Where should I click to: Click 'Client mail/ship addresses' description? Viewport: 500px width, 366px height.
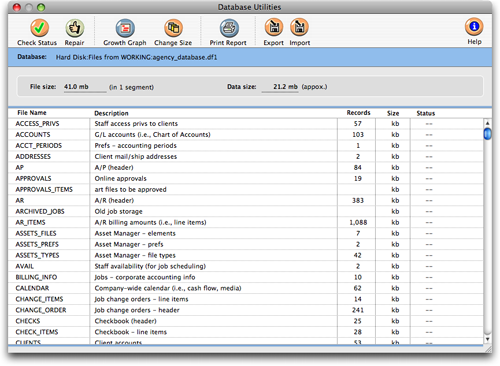(x=136, y=157)
